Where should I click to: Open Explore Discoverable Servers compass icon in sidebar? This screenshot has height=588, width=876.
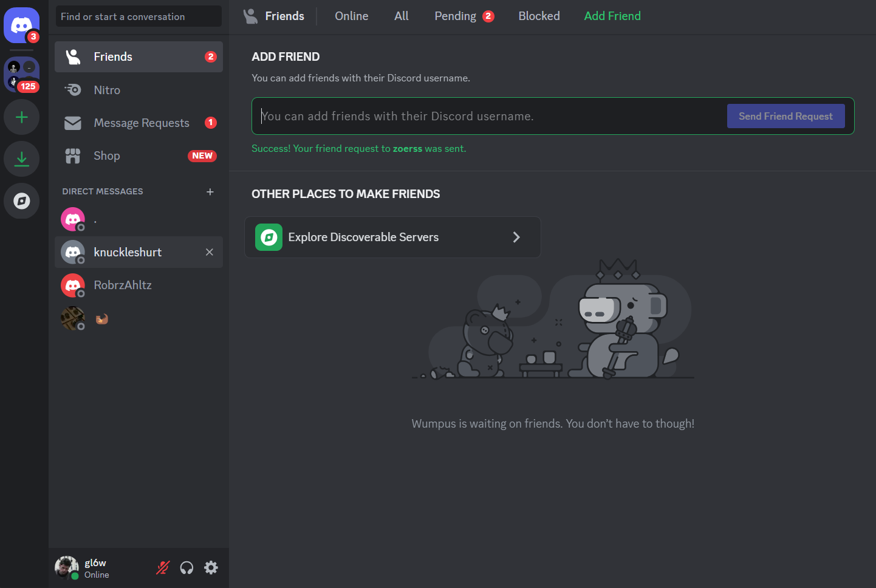[x=22, y=200]
